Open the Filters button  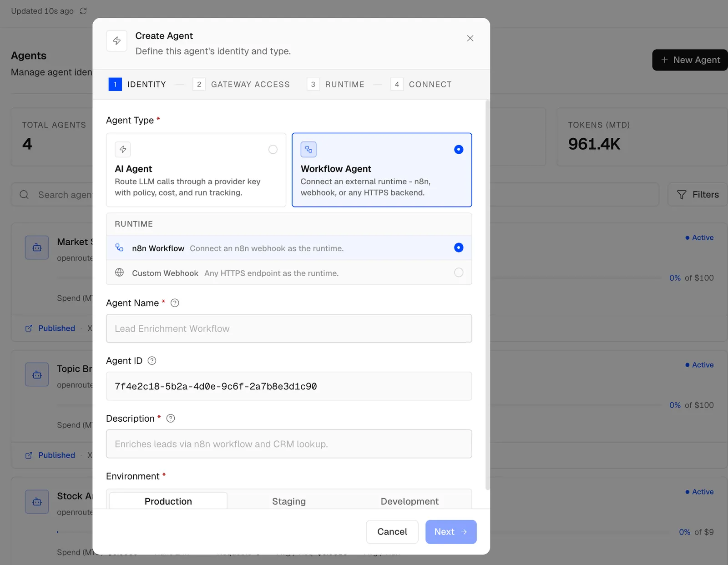(x=698, y=195)
